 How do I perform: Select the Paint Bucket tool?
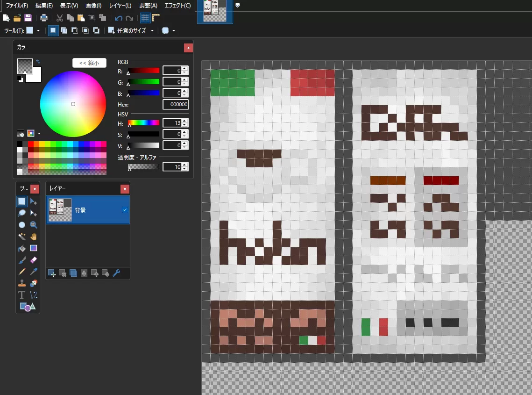(x=21, y=248)
